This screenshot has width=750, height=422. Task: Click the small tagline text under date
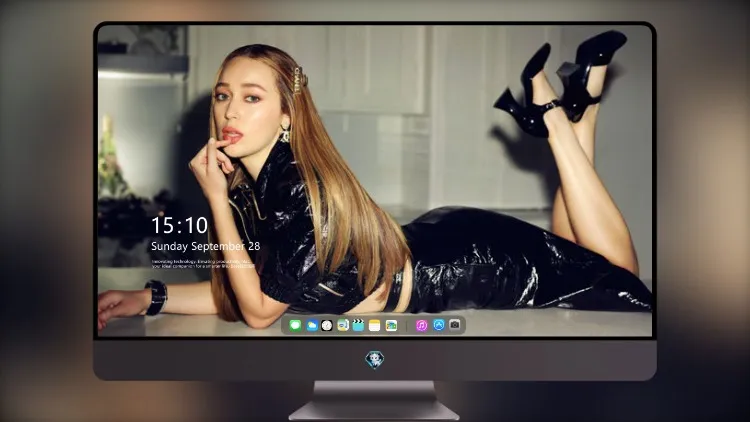pyautogui.click(x=203, y=264)
